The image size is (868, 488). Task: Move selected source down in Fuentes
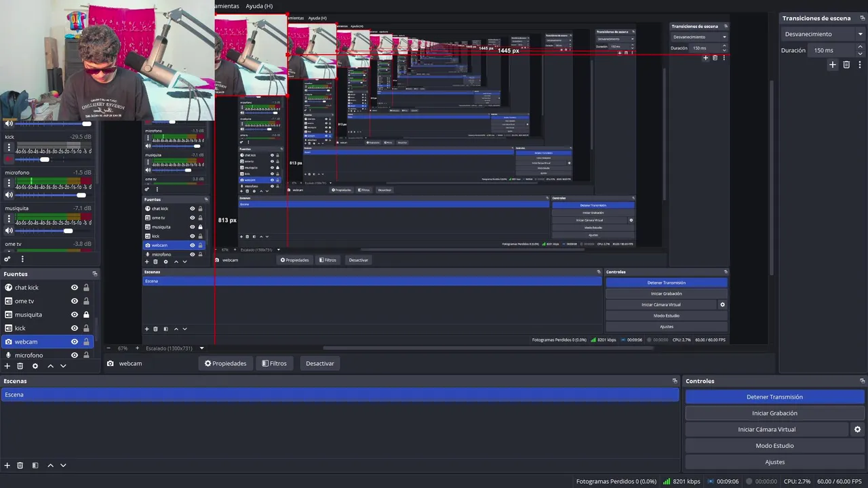(63, 366)
